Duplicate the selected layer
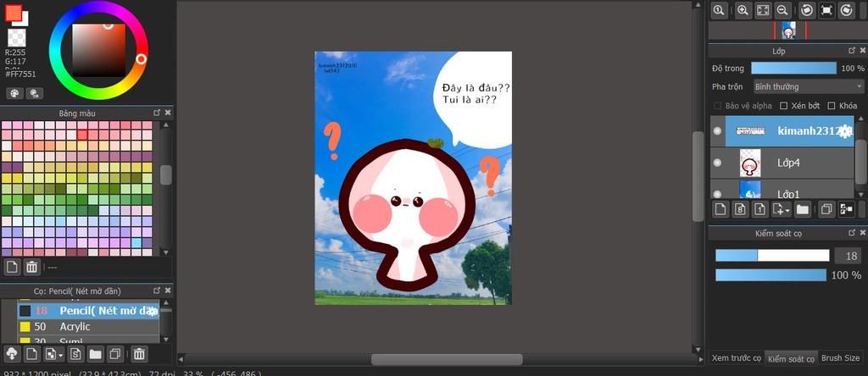This screenshot has width=868, height=376. [x=826, y=209]
